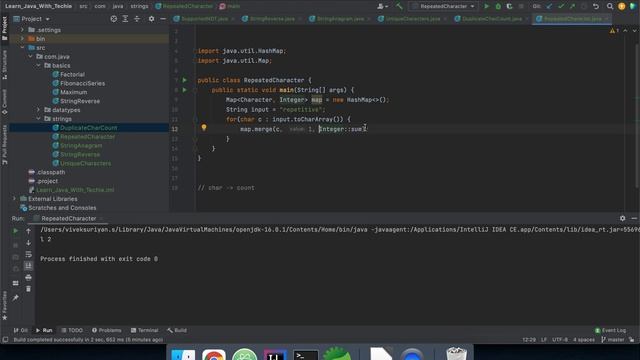Open the RepeatedCharacter run configuration dropdown
This screenshot has height=360, width=640.
point(444,6)
